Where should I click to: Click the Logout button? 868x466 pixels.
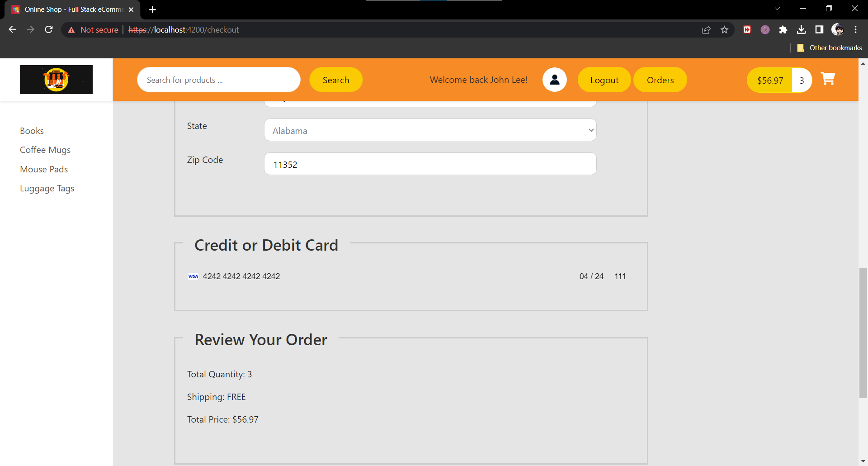[x=604, y=80]
